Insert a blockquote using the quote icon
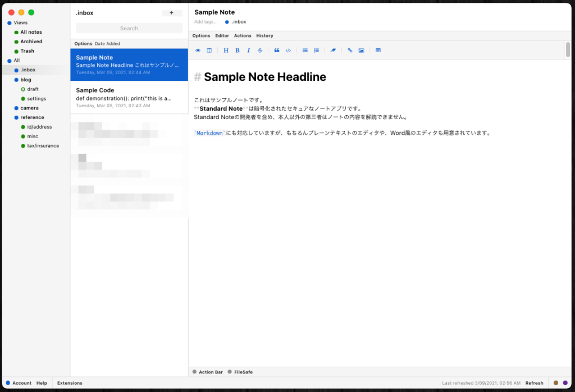The width and height of the screenshot is (575, 392). [x=277, y=51]
